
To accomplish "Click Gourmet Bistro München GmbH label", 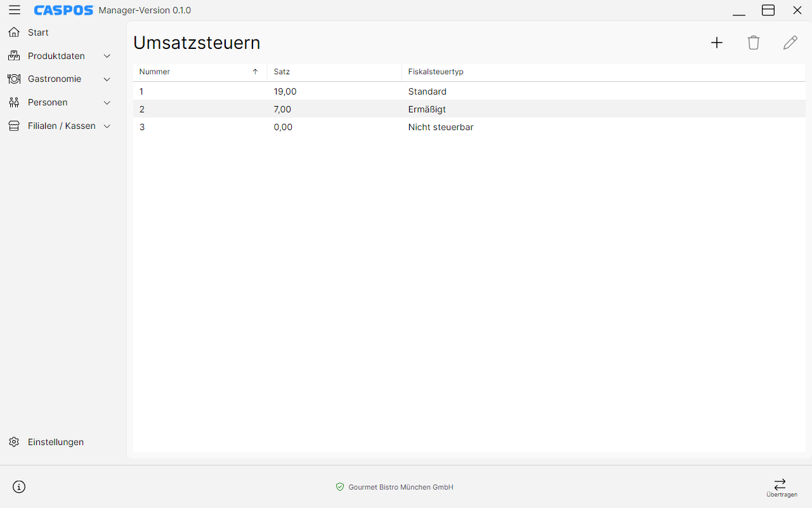I will click(x=401, y=487).
